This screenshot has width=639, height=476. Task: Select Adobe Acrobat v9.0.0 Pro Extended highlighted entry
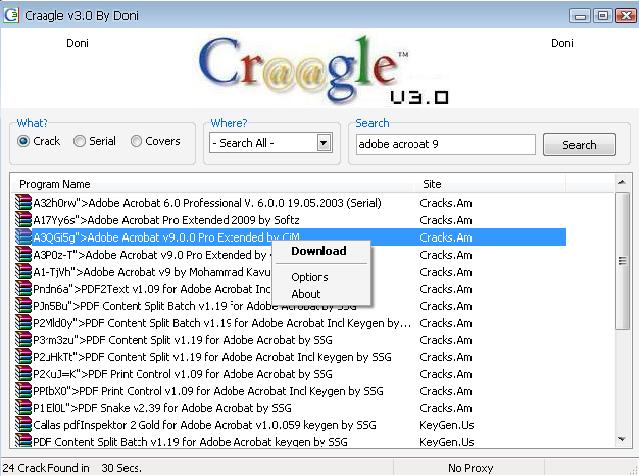[166, 237]
